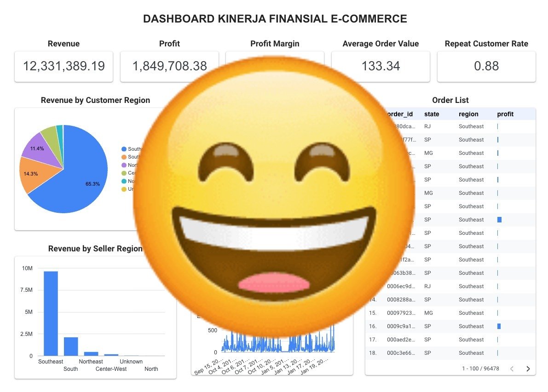This screenshot has height=392, width=548.
Task: Select the Average Order Value scorecard 133.34
Action: point(381,66)
